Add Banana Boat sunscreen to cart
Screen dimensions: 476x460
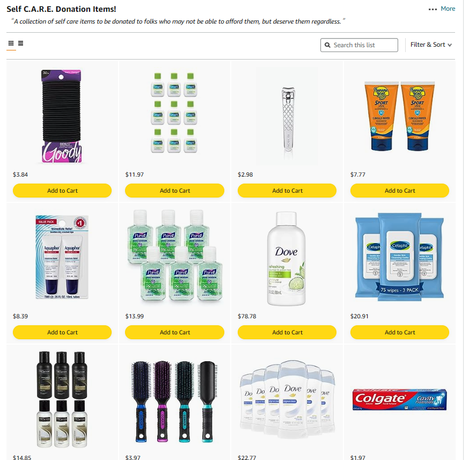tap(399, 191)
